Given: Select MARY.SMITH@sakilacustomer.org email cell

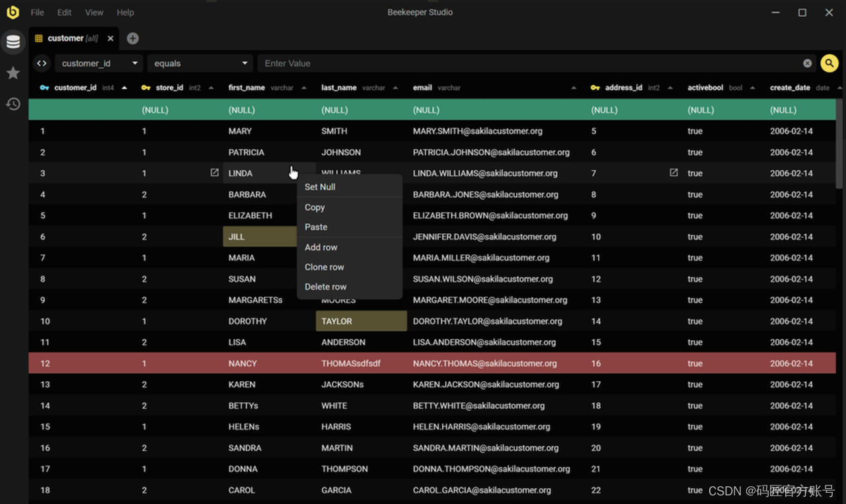Looking at the screenshot, I should point(497,131).
